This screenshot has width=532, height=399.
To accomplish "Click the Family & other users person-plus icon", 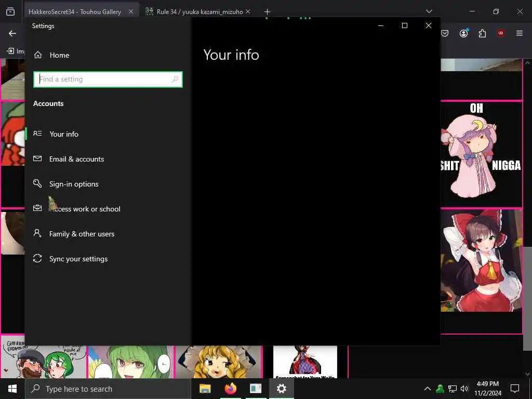I will pyautogui.click(x=37, y=233).
